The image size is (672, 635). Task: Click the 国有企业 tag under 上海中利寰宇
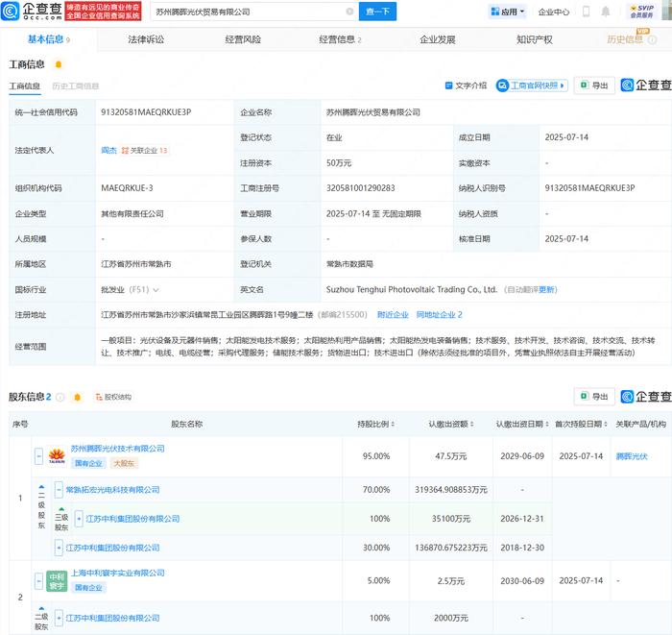(x=88, y=588)
